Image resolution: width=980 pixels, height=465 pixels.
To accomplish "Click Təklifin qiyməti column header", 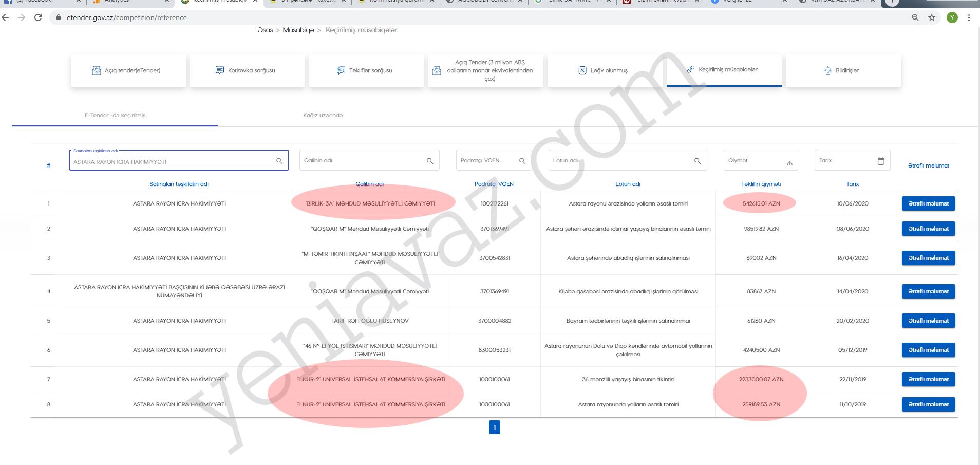I will pos(761,184).
